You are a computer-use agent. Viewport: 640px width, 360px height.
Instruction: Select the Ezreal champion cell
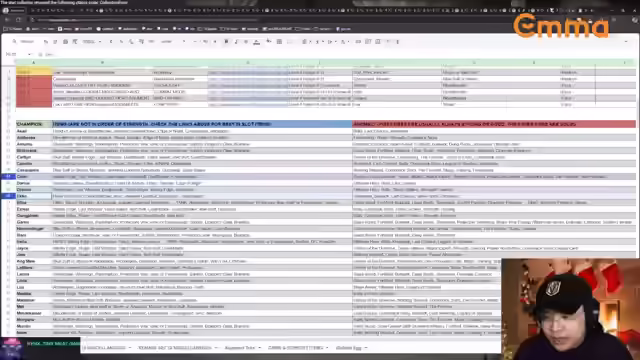(34, 209)
